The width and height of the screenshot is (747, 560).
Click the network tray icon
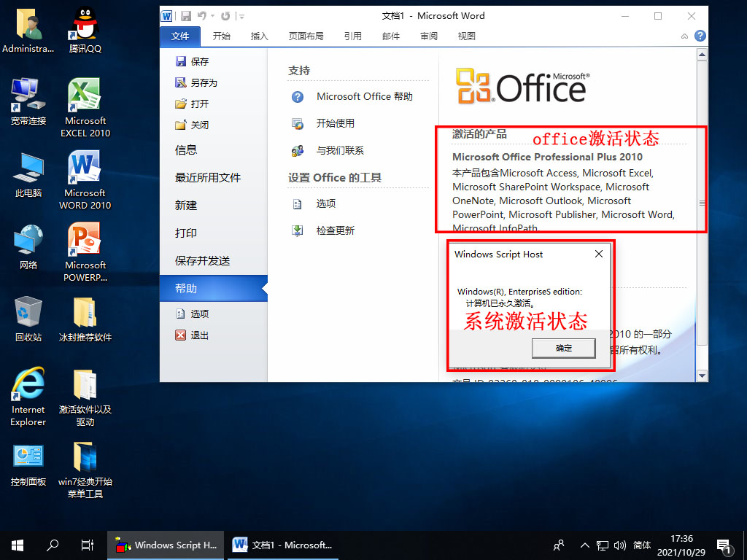(602, 545)
